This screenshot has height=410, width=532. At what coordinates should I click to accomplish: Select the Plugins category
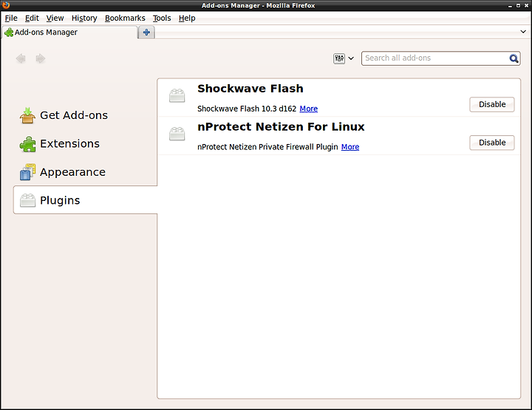pyautogui.click(x=85, y=200)
